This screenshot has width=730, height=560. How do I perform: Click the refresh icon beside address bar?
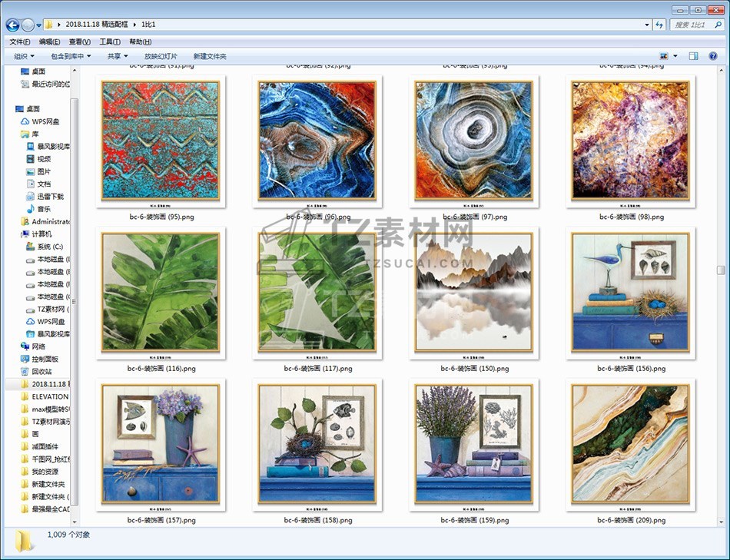tap(659, 25)
